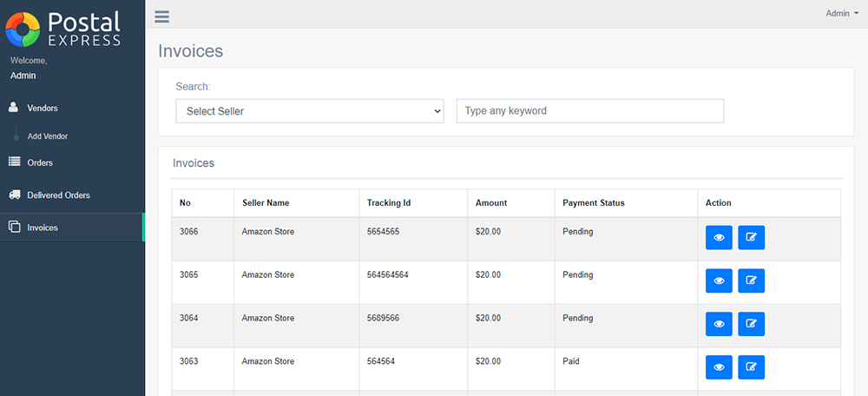
Task: Edit invoice 3065 with pencil icon
Action: pos(751,280)
